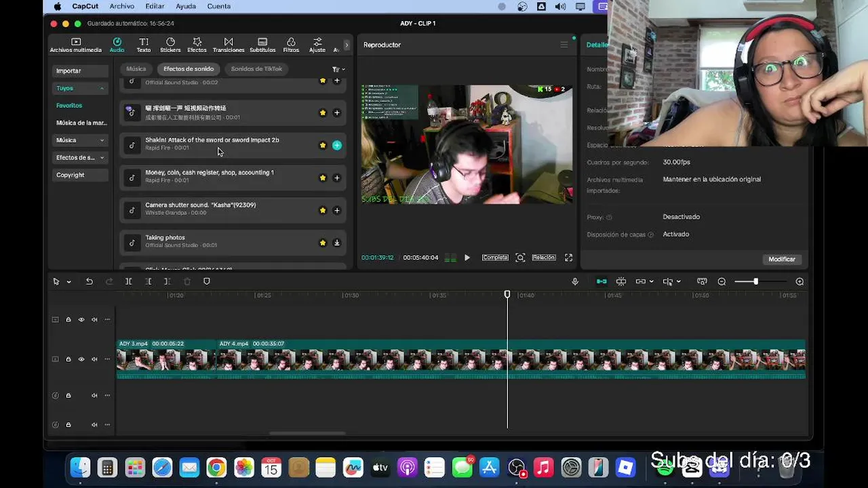Image resolution: width=868 pixels, height=488 pixels.
Task: Open more options for main video track
Action: (107, 359)
